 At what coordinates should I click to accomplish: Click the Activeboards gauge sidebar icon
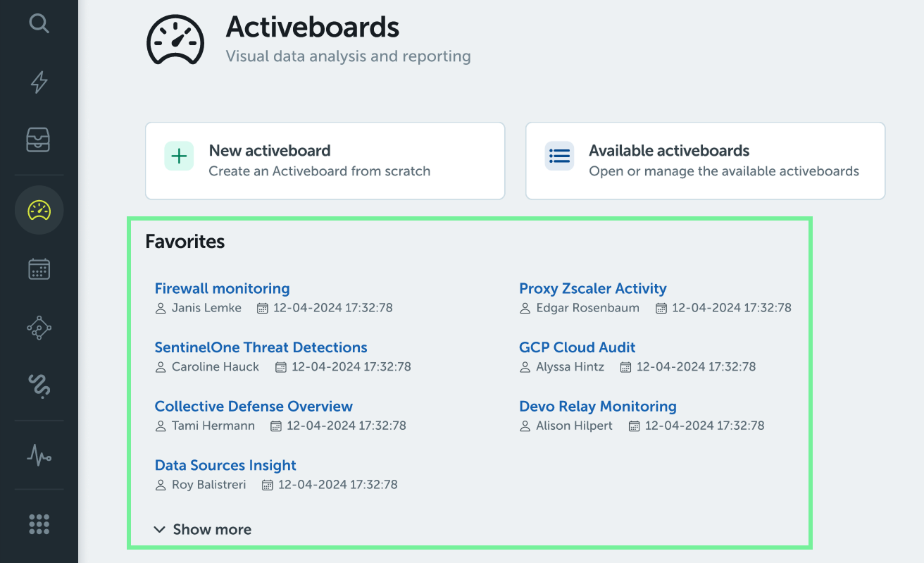point(39,210)
